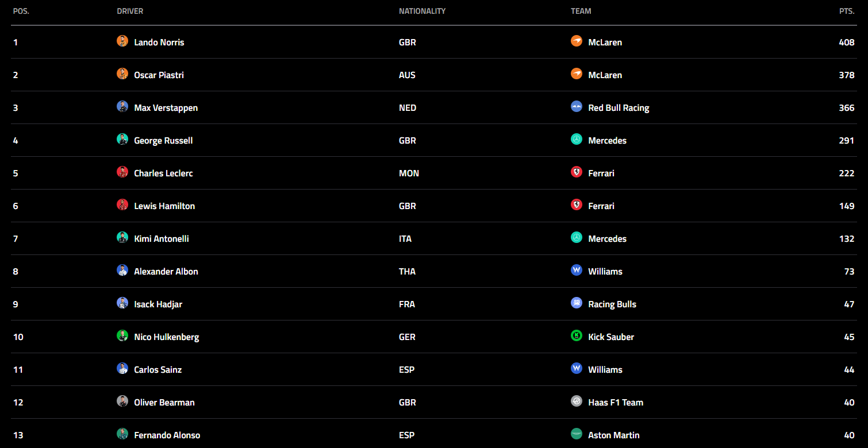Click the Red Bull Racing team logo
This screenshot has width=868, height=448.
tap(577, 107)
